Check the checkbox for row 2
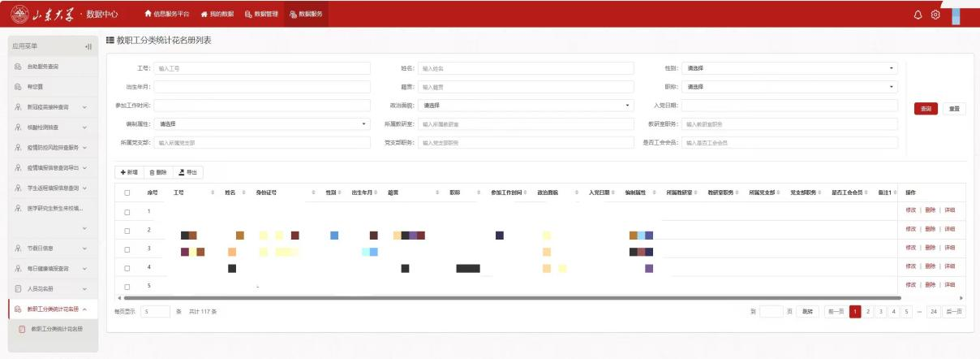This screenshot has width=980, height=359. (x=127, y=231)
